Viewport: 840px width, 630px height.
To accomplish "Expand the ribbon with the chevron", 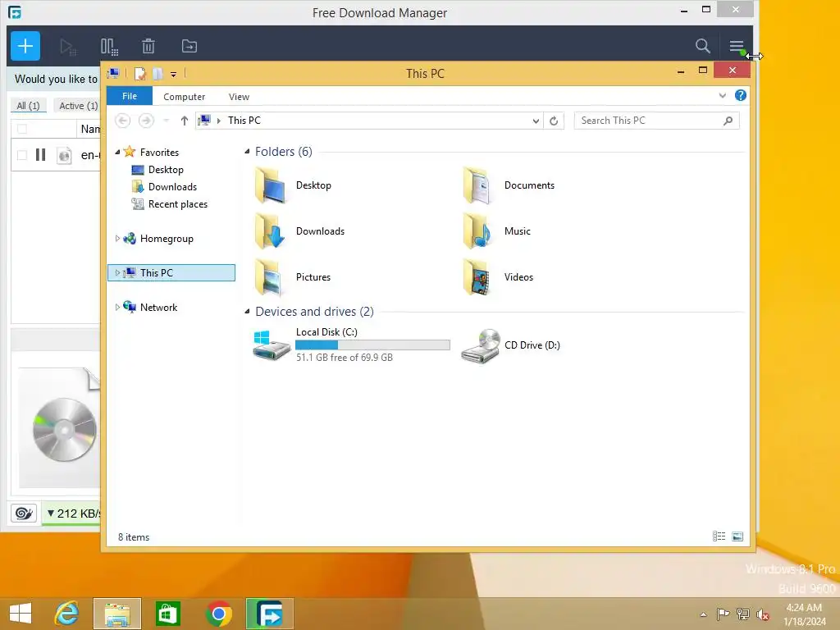I will (722, 95).
